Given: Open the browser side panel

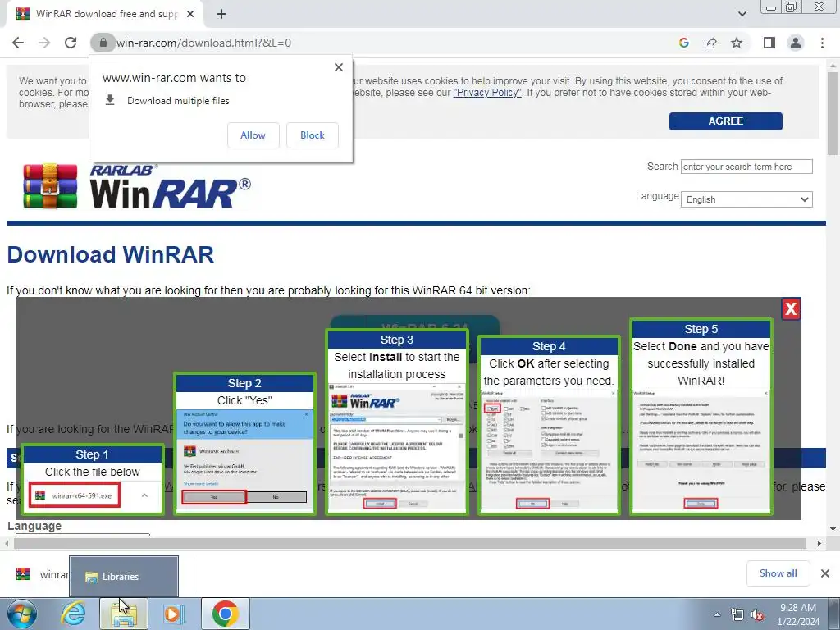Looking at the screenshot, I should [769, 43].
